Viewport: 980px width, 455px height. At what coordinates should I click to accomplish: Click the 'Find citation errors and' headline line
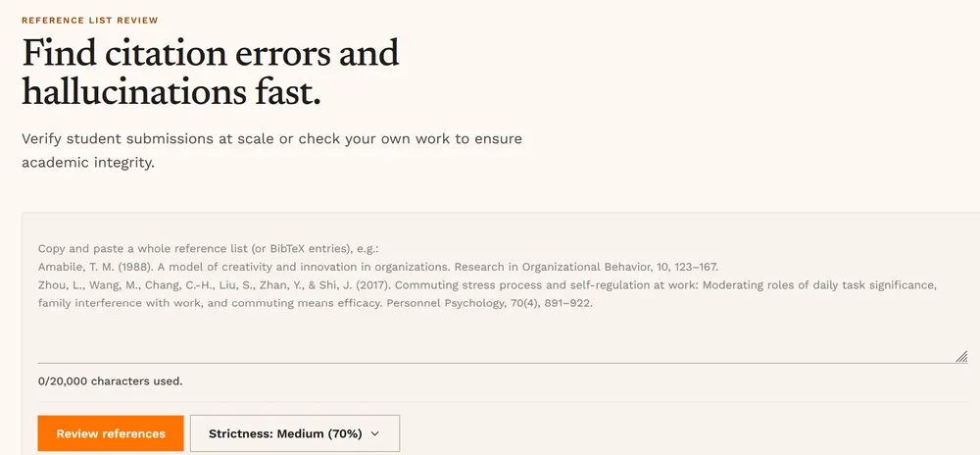point(211,54)
